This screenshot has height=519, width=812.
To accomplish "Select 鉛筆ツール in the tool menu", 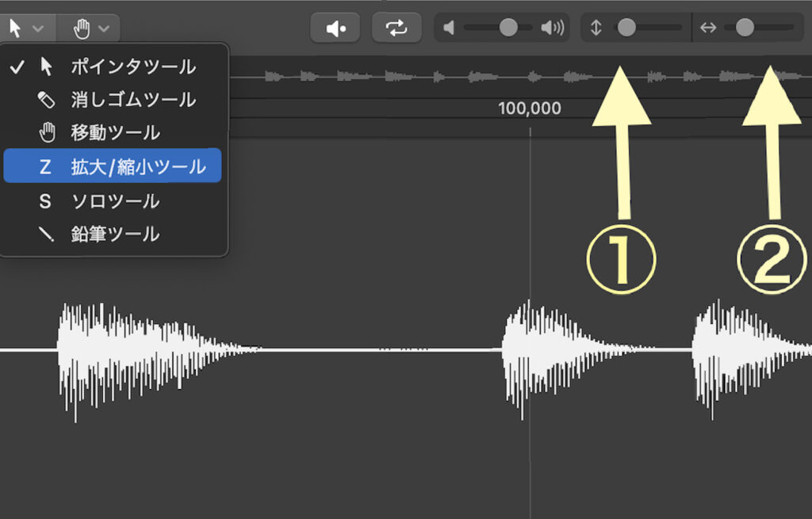I will coord(115,235).
